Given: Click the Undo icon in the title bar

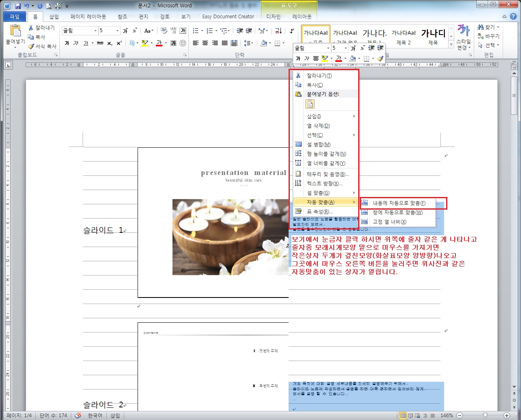Looking at the screenshot, I should [x=27, y=6].
